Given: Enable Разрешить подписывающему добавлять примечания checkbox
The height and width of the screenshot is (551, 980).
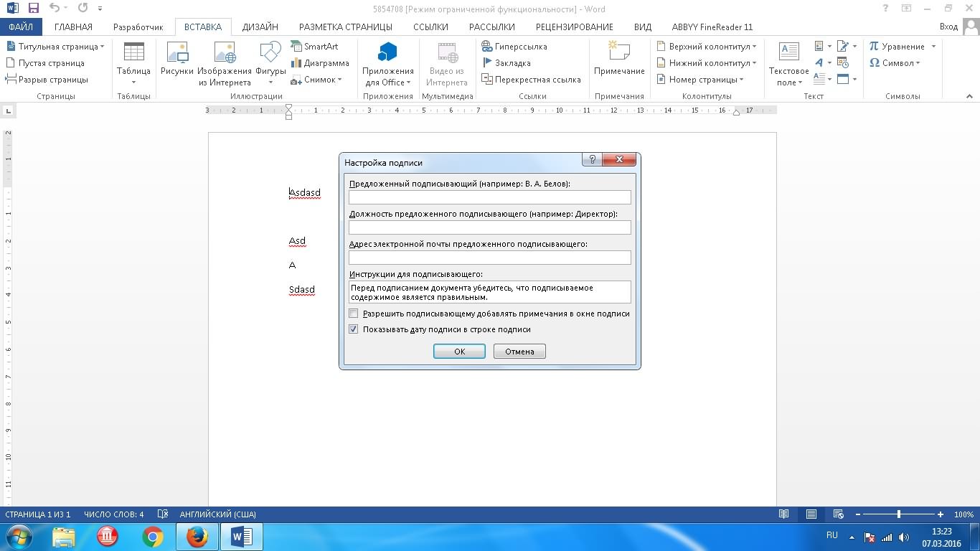Looking at the screenshot, I should (x=354, y=314).
